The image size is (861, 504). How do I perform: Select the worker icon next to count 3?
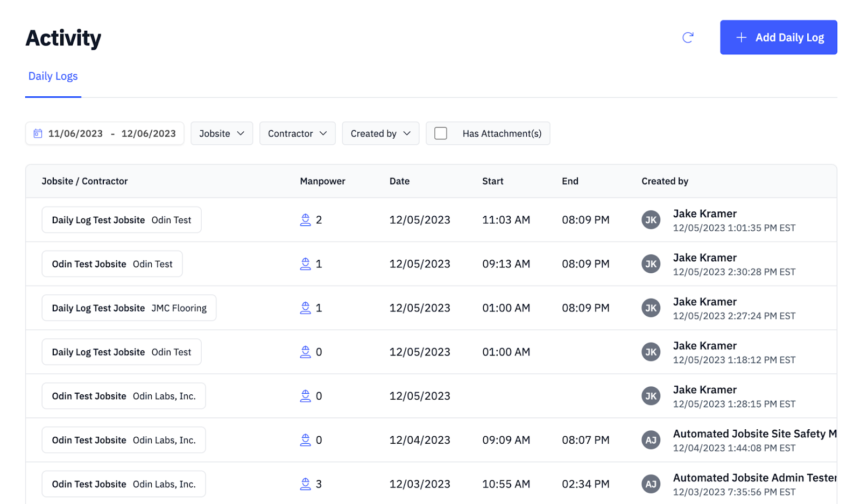pyautogui.click(x=306, y=484)
